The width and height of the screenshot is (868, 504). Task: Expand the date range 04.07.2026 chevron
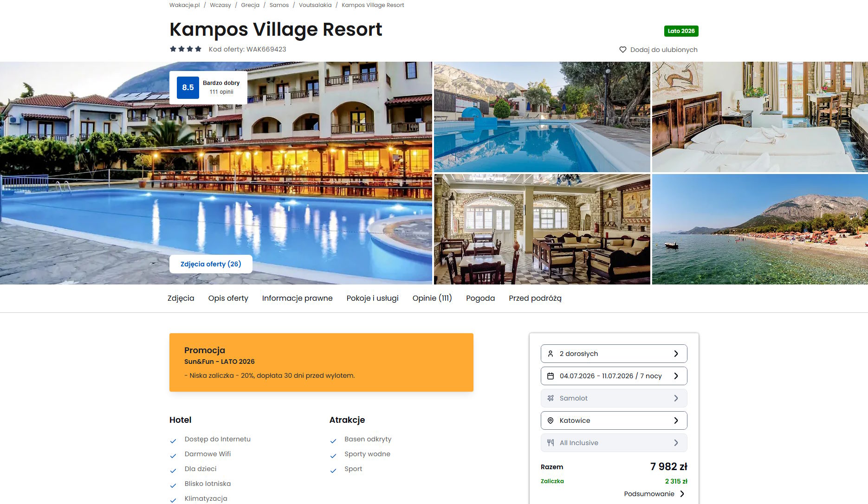676,376
